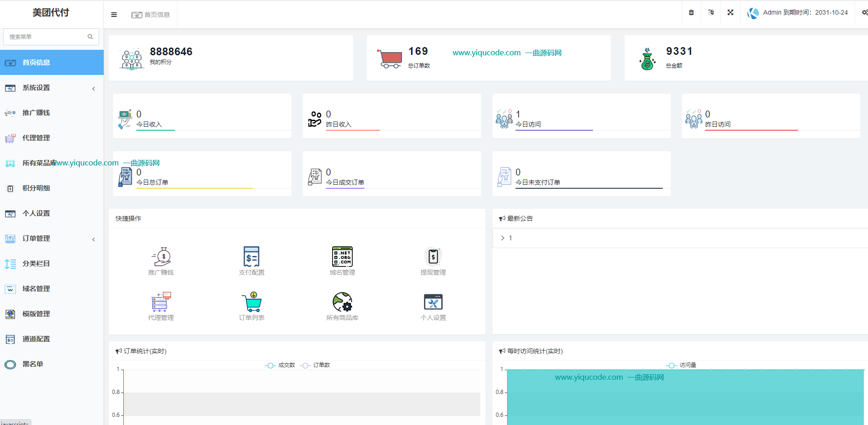Open 域名管理 quick action icon
Image resolution: width=868 pixels, height=425 pixels.
click(x=342, y=257)
